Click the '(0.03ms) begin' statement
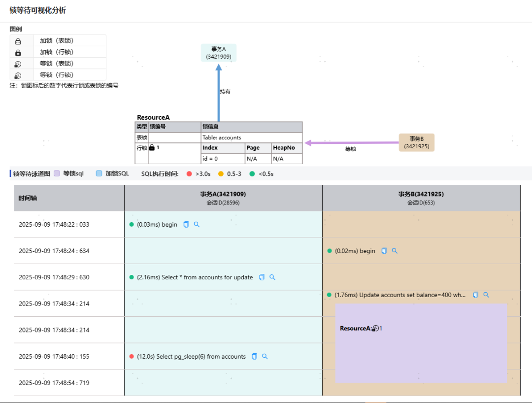 point(157,225)
